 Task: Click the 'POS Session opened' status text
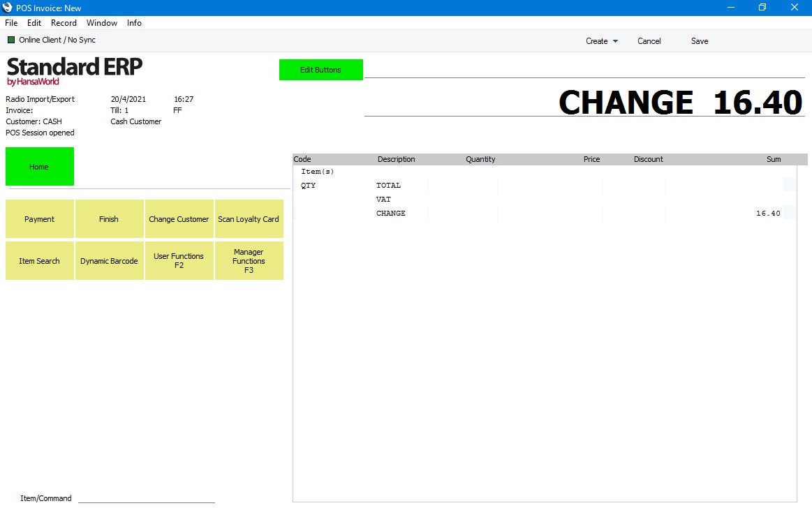(40, 133)
